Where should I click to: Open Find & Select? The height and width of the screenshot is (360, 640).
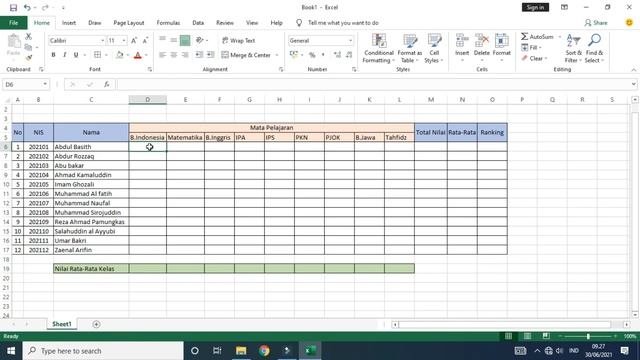594,48
